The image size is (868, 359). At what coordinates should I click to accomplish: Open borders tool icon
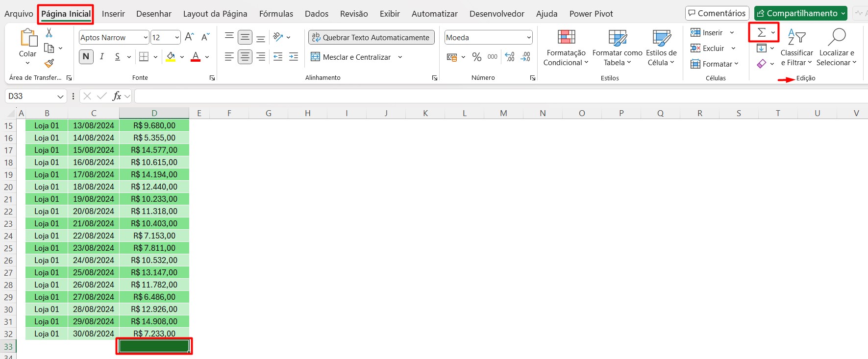point(144,57)
